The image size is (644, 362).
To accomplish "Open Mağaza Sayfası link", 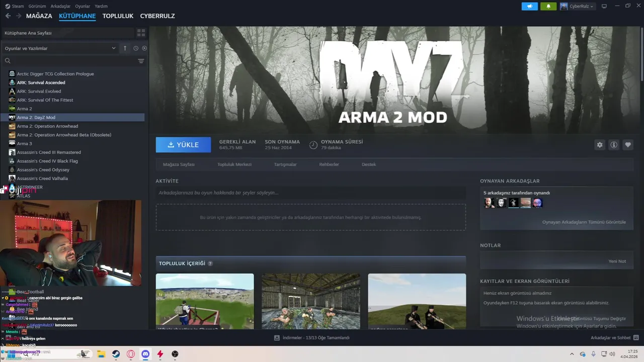I will pos(179,164).
